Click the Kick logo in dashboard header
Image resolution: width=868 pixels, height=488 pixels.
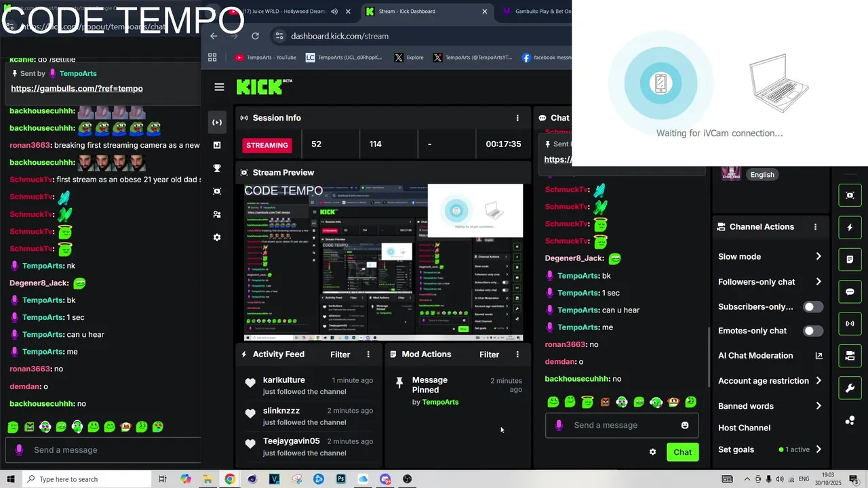tap(264, 87)
